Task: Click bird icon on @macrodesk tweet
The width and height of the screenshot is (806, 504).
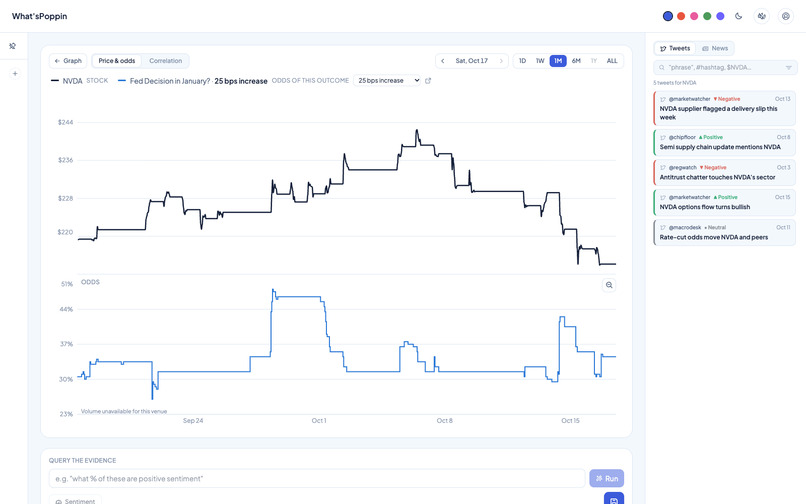Action: pos(663,227)
